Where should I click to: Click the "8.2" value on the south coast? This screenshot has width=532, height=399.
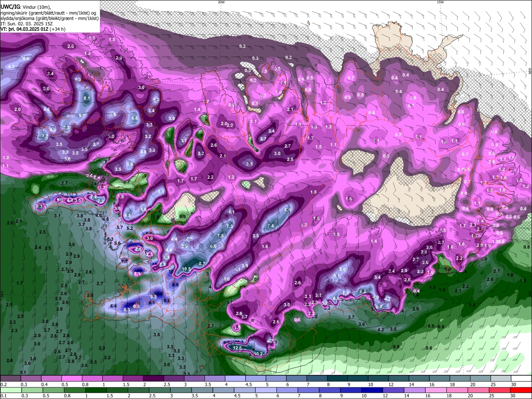(x=363, y=291)
